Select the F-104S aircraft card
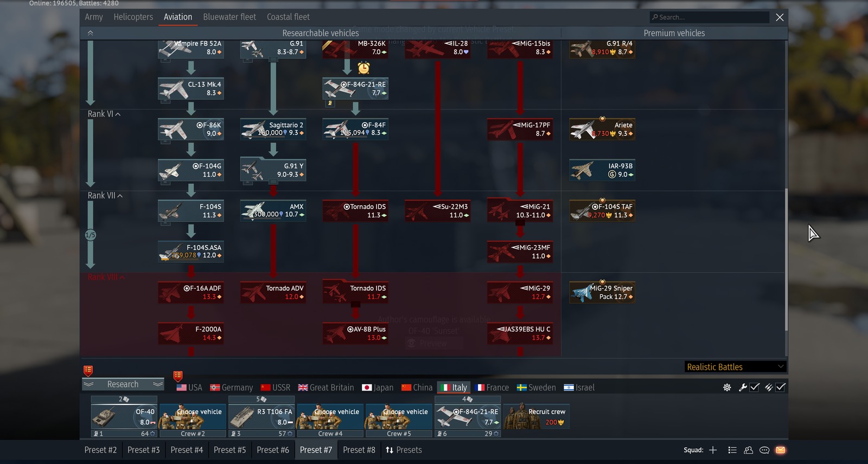The height and width of the screenshot is (464, 868). (x=191, y=211)
